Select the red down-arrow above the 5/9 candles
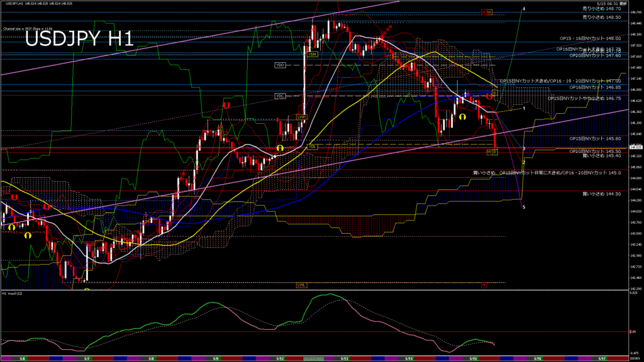 (226, 106)
